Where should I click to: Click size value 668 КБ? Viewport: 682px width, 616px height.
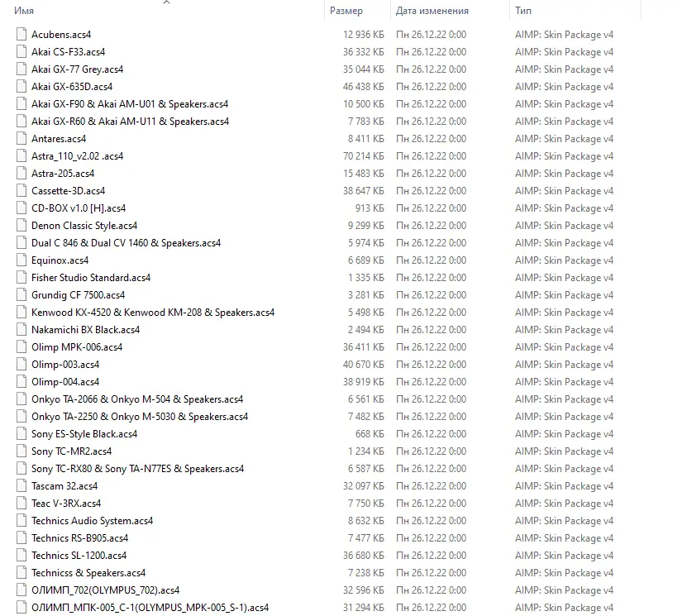[x=370, y=434]
